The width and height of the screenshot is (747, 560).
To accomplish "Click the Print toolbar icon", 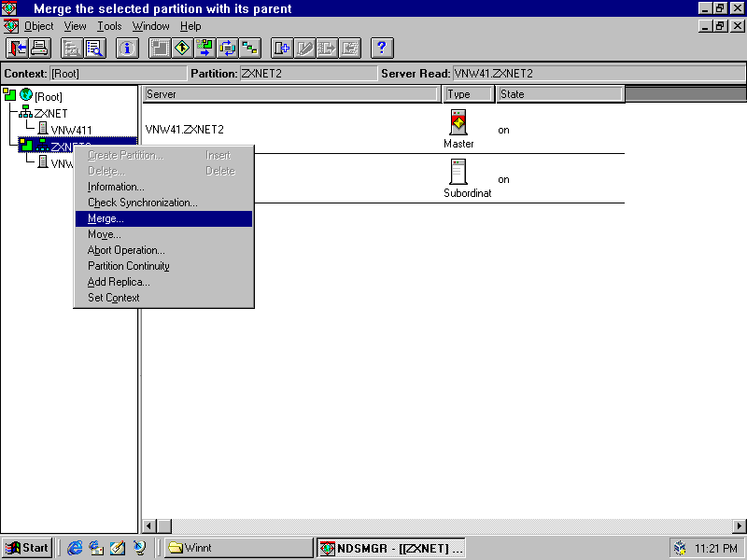I will (x=39, y=49).
